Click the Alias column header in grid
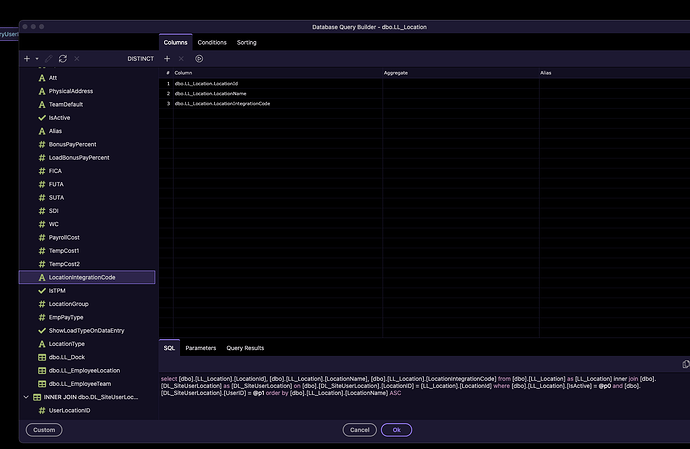This screenshot has width=690, height=449. pos(546,73)
